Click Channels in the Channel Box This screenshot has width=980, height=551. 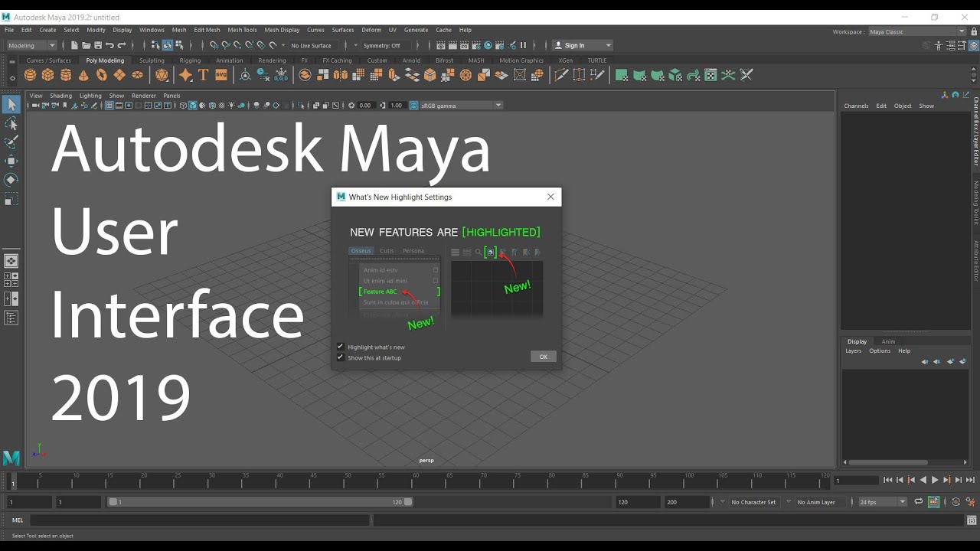click(x=856, y=106)
